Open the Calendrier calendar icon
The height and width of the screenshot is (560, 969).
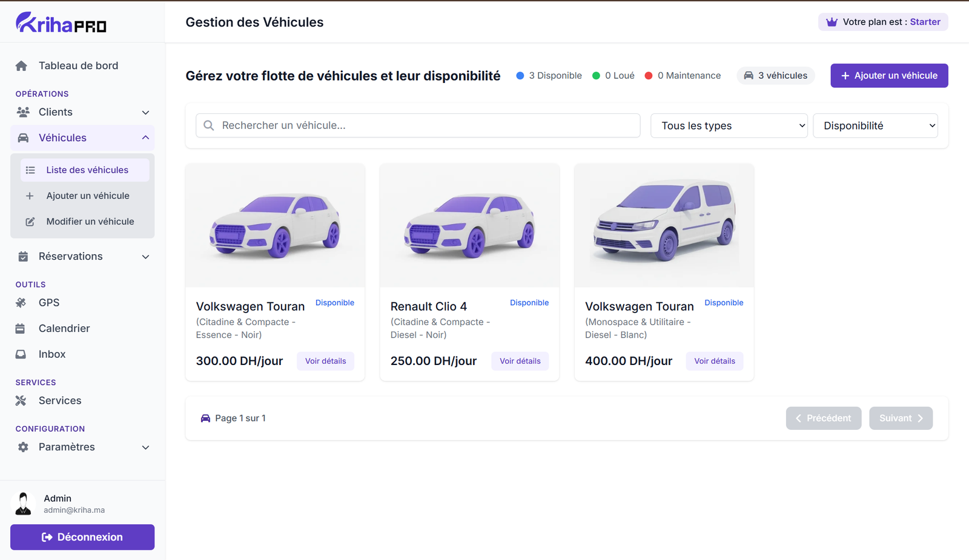point(20,329)
